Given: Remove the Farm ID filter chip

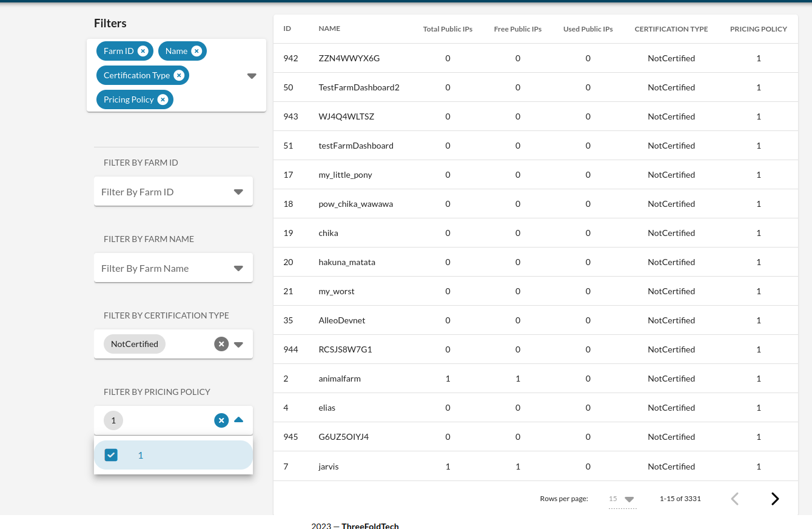Looking at the screenshot, I should click(x=143, y=51).
